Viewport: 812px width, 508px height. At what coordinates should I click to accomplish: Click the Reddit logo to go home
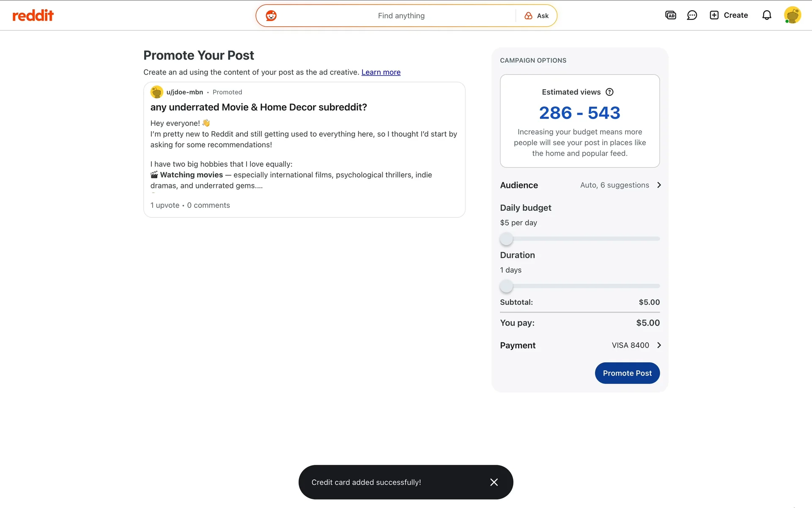pos(33,16)
